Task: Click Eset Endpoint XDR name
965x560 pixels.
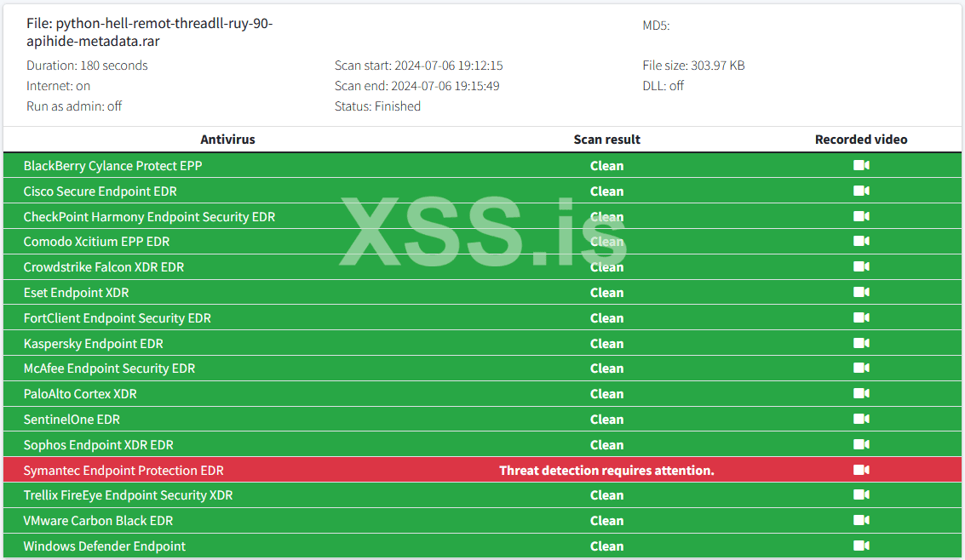Action: click(77, 293)
